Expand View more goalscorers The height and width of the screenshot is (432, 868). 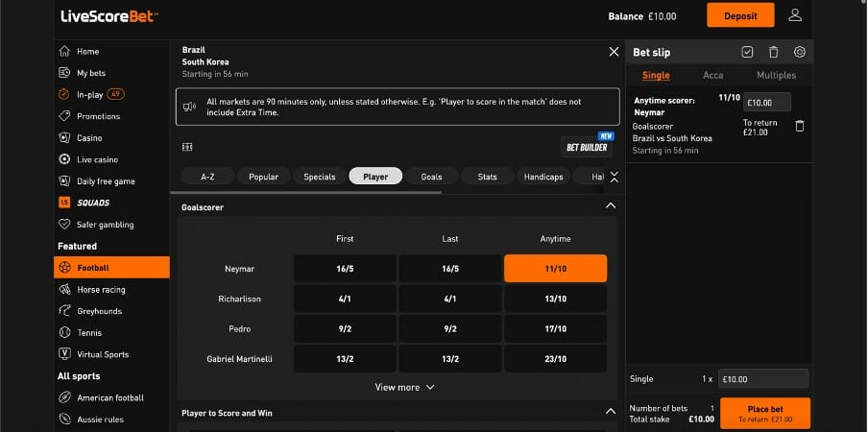(404, 387)
